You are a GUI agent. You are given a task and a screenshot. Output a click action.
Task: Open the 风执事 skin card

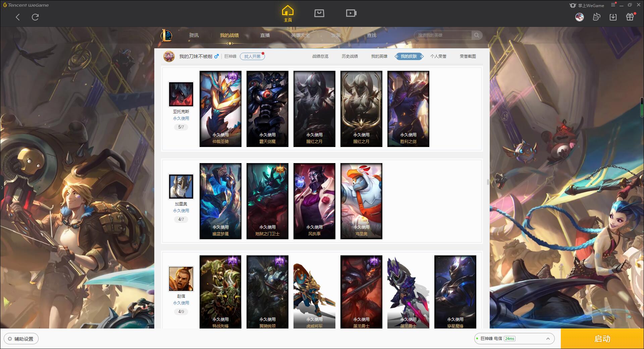(x=314, y=201)
